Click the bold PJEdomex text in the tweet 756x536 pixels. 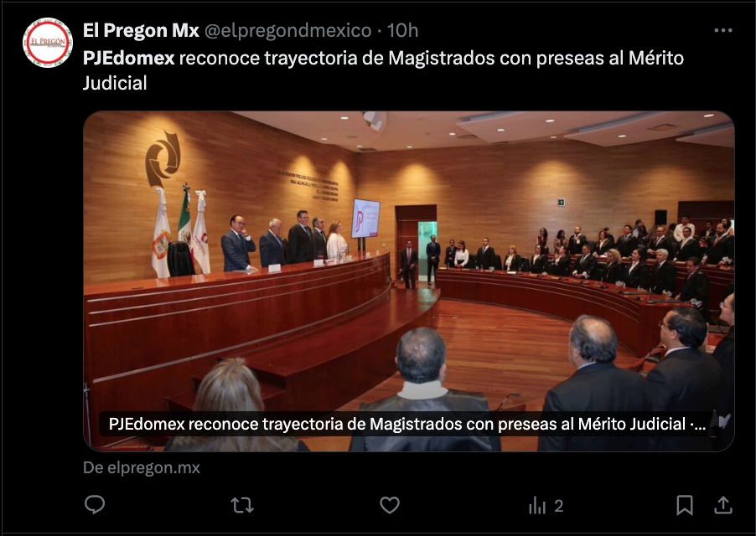click(x=129, y=59)
